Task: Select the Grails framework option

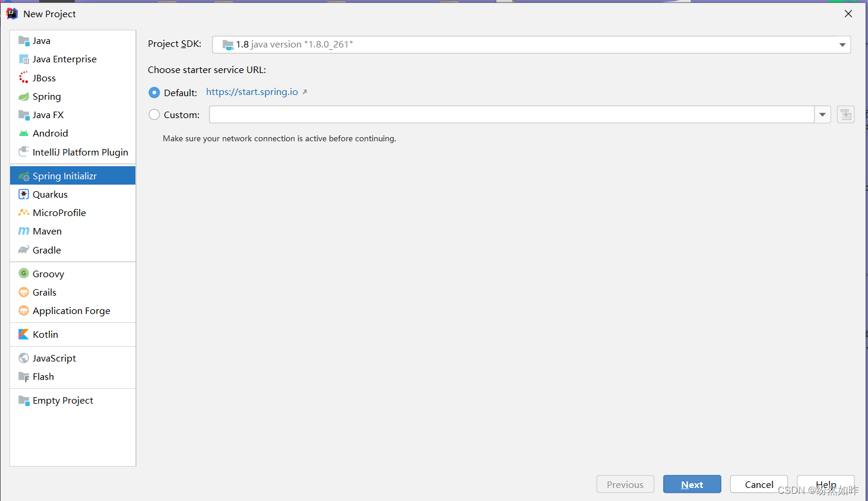Action: (x=45, y=292)
